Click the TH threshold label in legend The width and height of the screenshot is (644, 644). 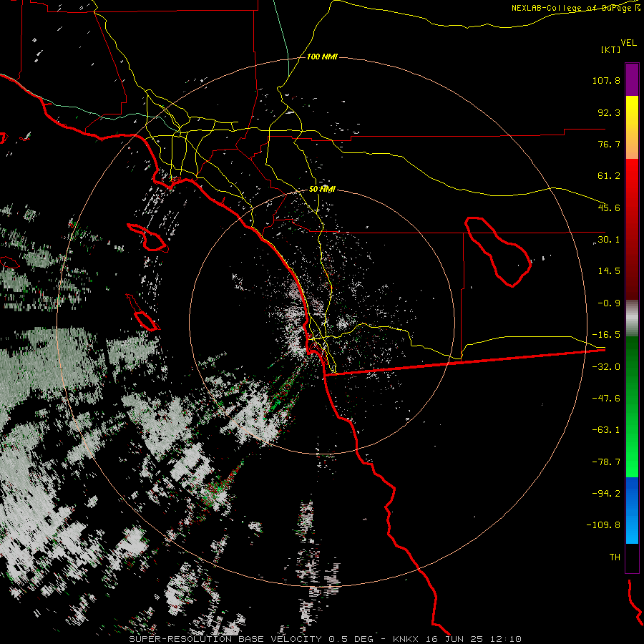pyautogui.click(x=615, y=557)
